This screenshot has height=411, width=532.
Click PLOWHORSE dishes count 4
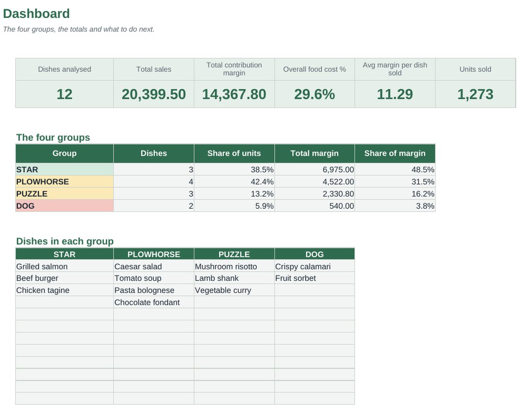click(154, 182)
